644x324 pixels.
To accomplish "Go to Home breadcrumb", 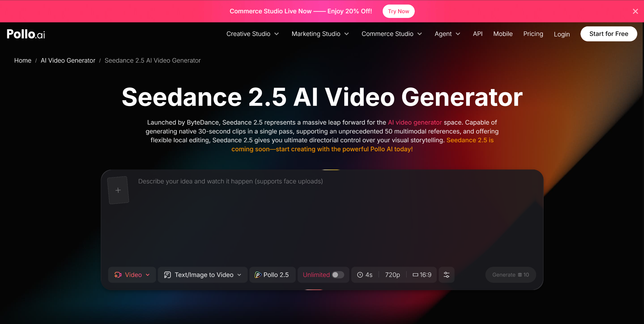I will click(x=23, y=60).
